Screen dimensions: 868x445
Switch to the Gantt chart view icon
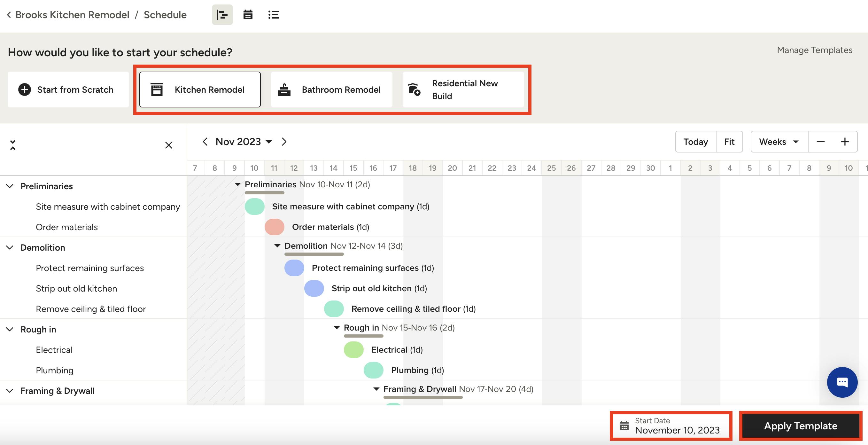[x=222, y=14]
